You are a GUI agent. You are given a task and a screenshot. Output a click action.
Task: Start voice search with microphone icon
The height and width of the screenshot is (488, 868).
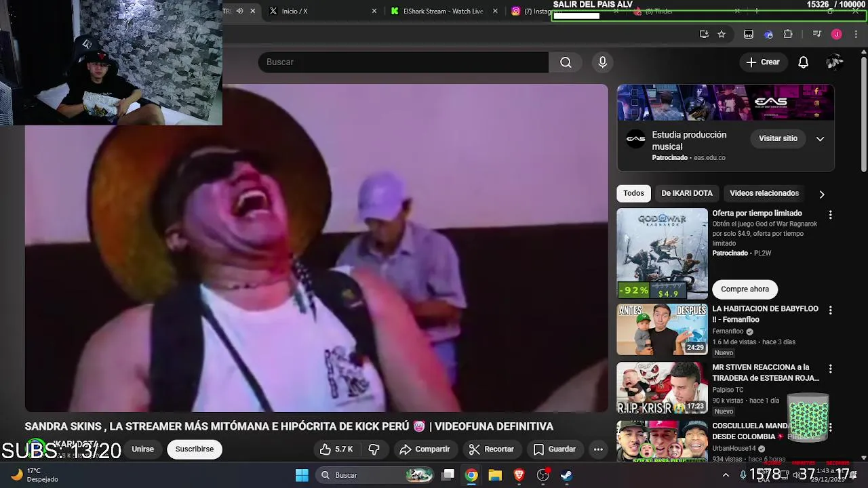click(x=602, y=62)
